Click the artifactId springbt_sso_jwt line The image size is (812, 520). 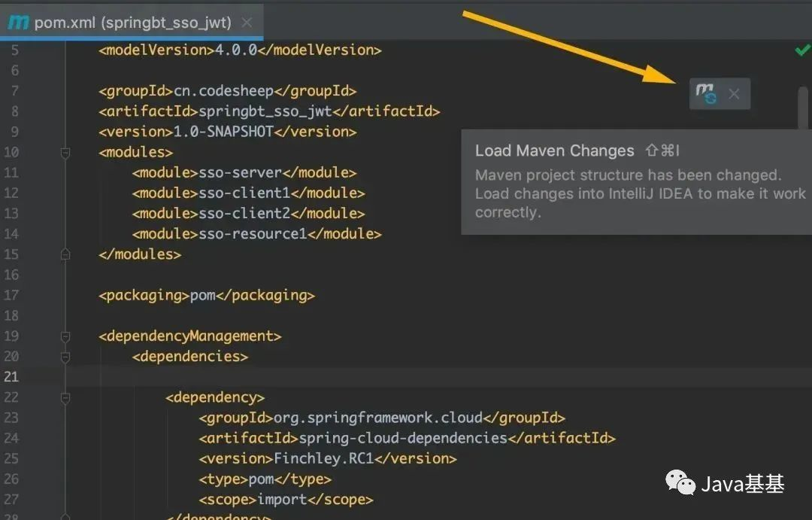click(x=269, y=111)
